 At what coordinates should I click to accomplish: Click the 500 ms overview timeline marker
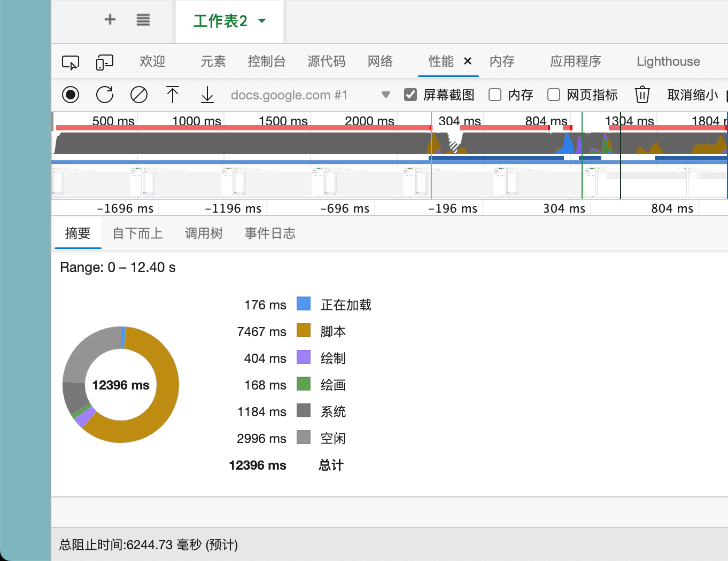113,121
